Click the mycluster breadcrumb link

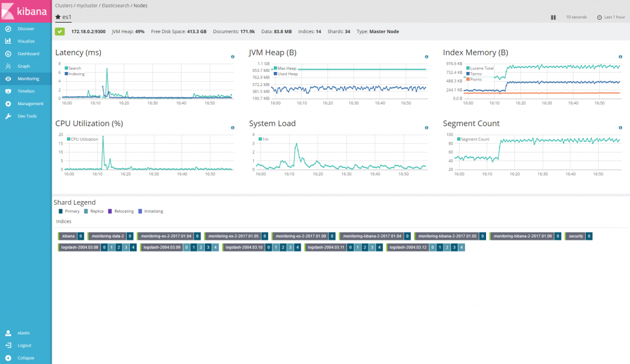point(87,6)
